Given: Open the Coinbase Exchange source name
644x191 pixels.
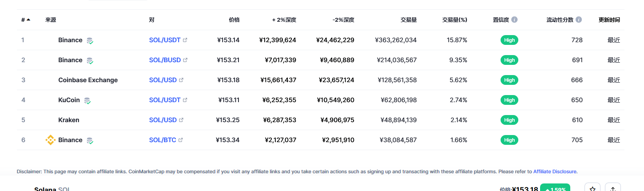Looking at the screenshot, I should [x=88, y=80].
